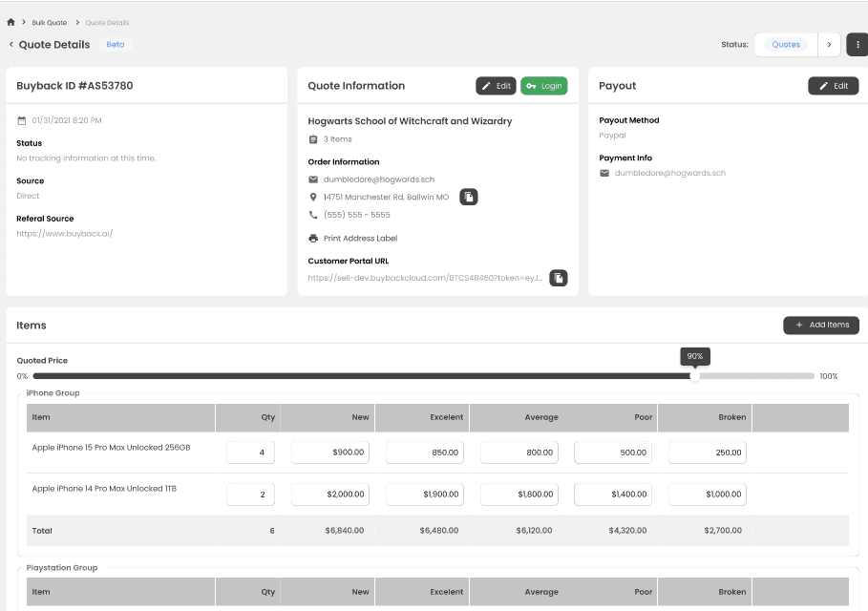
Task: Click the Poor price field showing 500.00
Action: [x=613, y=453]
